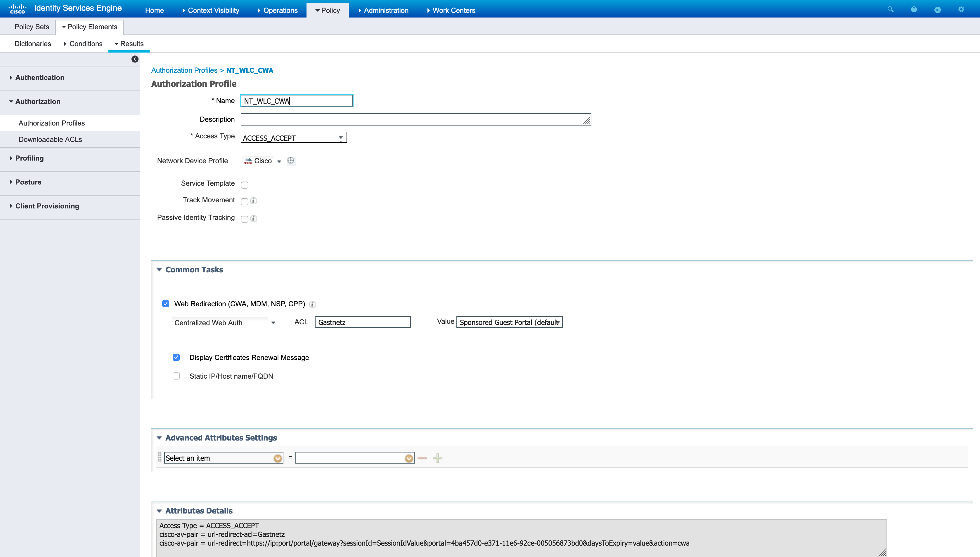Add attribute row with plus icon

[x=438, y=458]
